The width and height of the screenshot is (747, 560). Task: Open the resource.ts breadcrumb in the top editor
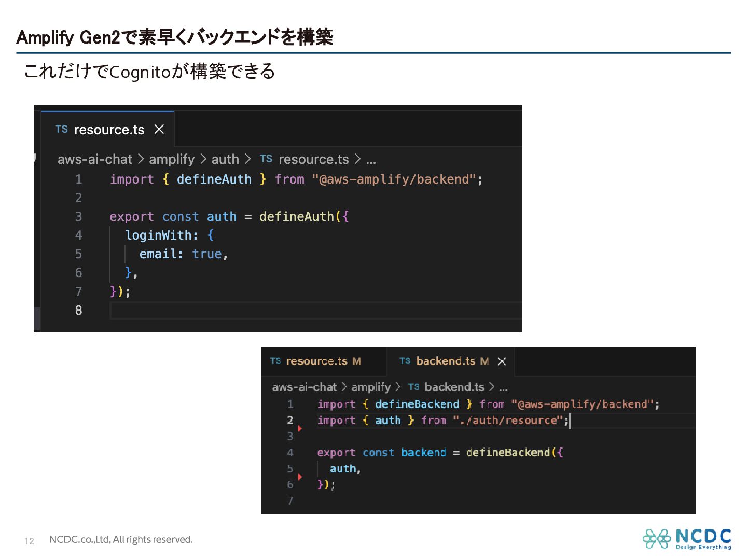313,159
